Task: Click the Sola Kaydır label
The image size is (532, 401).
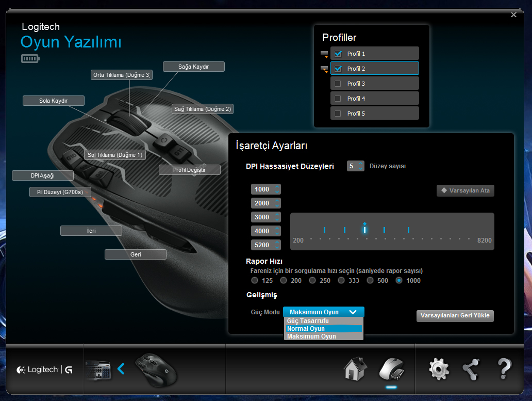Action: 54,101
